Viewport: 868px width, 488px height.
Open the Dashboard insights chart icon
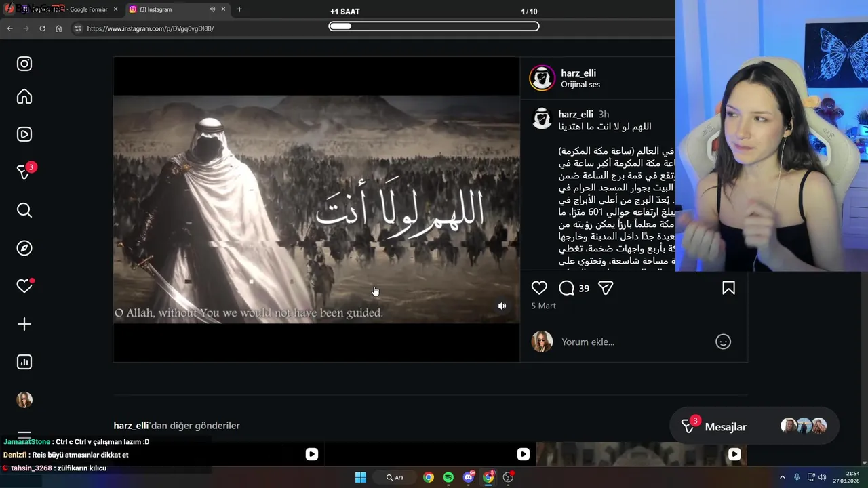24,362
